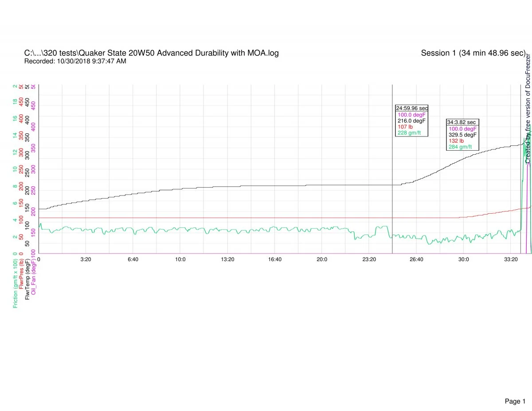Click the 20:0 tick on time axis

click(x=322, y=259)
